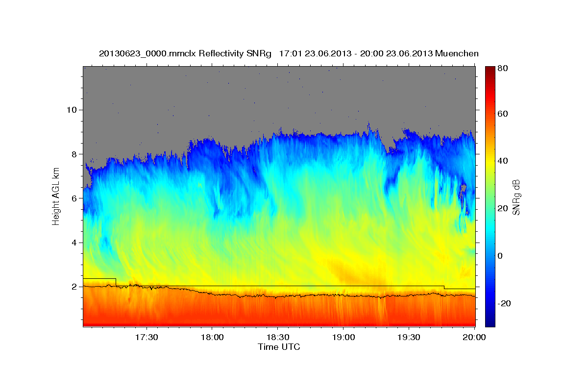Click the height axis label 8
This screenshot has height=392, width=588.
pyautogui.click(x=73, y=154)
